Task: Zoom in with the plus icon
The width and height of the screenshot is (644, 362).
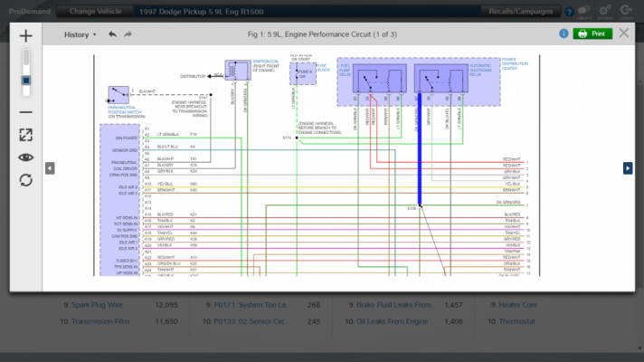Action: [x=25, y=36]
